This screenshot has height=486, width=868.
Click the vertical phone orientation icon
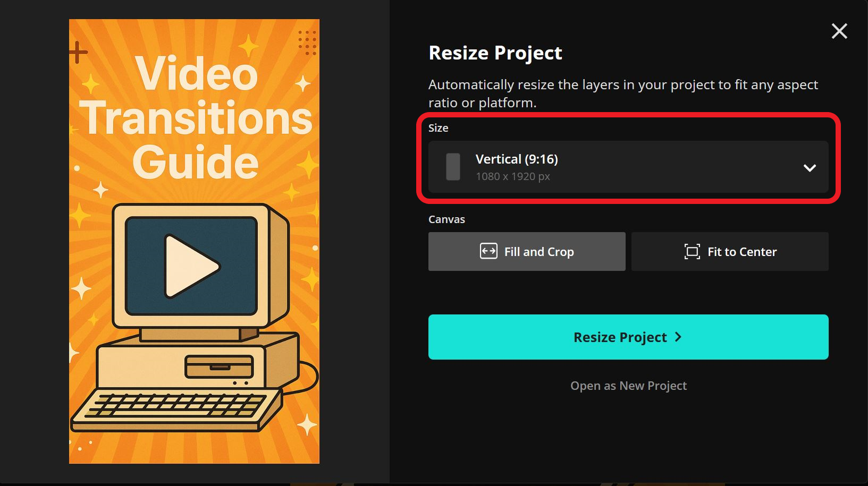coord(452,167)
